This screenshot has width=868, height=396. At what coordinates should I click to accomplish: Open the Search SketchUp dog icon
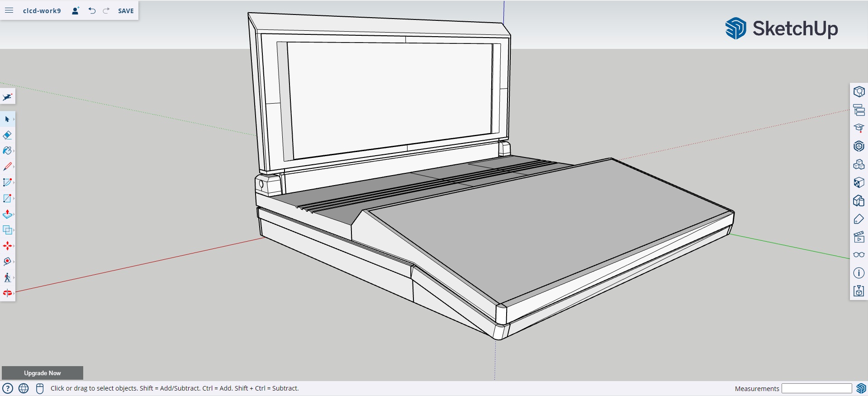coord(8,97)
